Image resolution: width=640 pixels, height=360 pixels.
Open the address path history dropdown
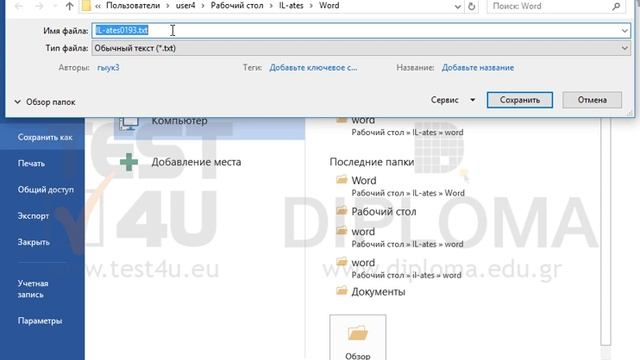[x=458, y=7]
